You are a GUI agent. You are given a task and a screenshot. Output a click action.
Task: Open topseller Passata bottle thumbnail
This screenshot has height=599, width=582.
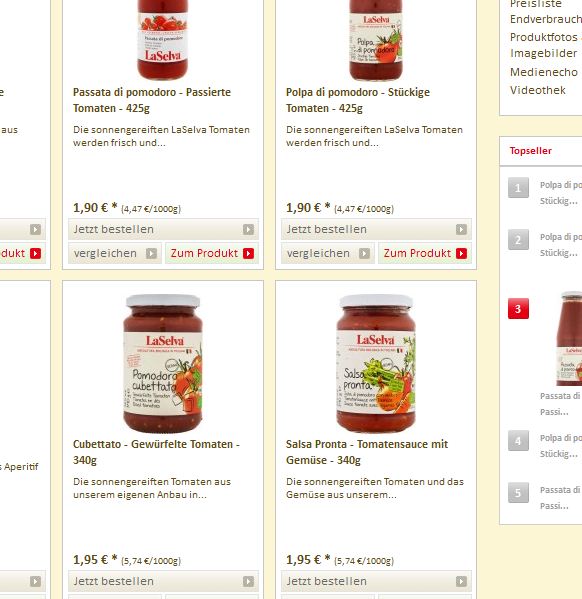tap(569, 338)
